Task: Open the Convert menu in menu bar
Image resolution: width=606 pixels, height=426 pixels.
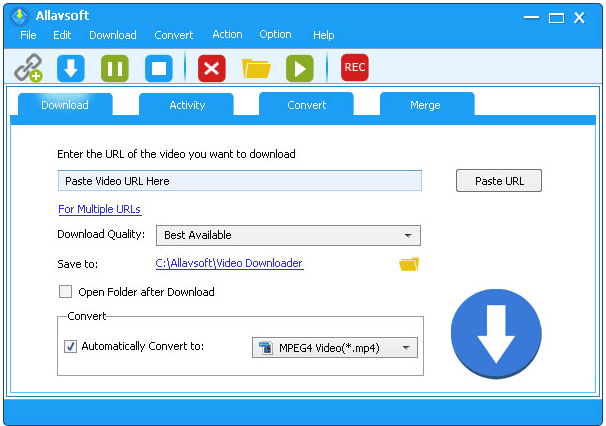Action: 174,35
